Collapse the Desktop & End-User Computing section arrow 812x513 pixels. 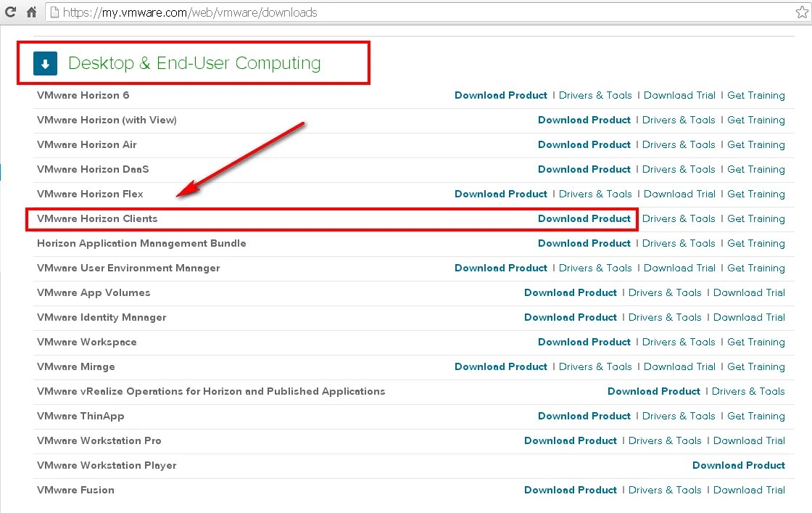(x=45, y=63)
